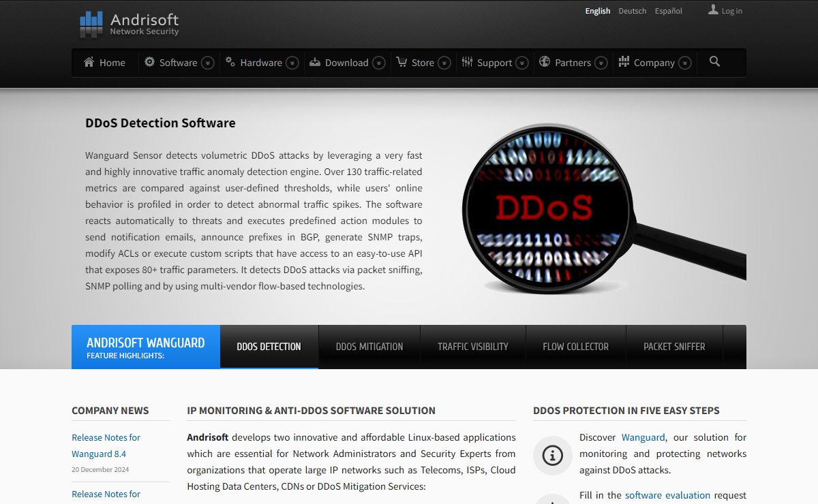Click the 20 December 2024 date
The width and height of the screenshot is (818, 504).
click(x=100, y=469)
